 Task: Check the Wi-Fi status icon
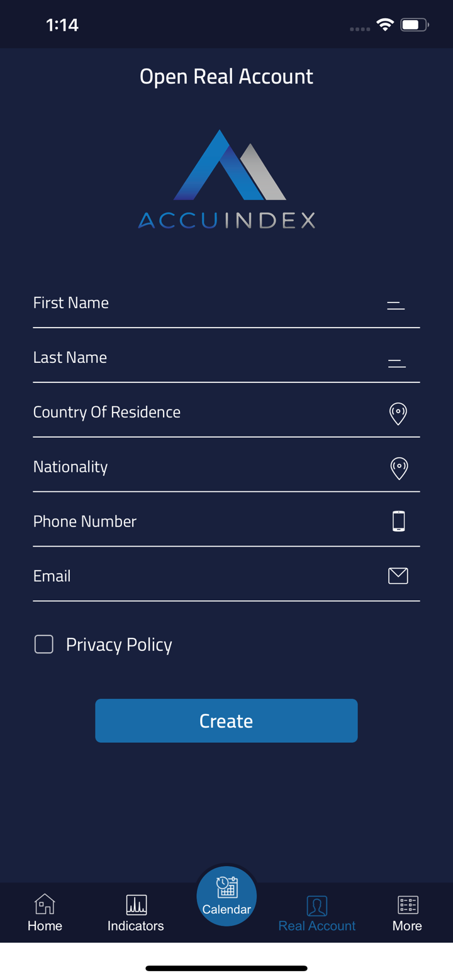tap(384, 25)
